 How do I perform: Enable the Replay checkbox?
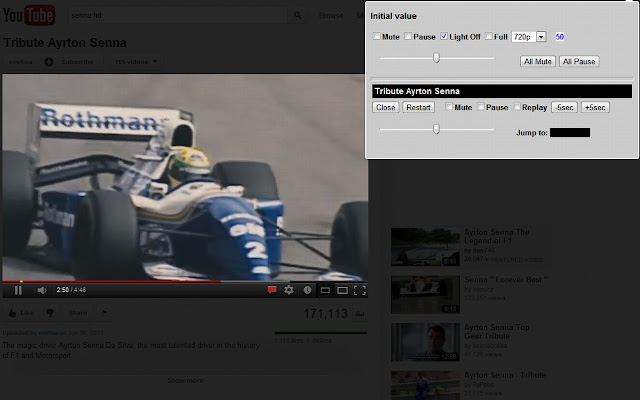tap(517, 107)
